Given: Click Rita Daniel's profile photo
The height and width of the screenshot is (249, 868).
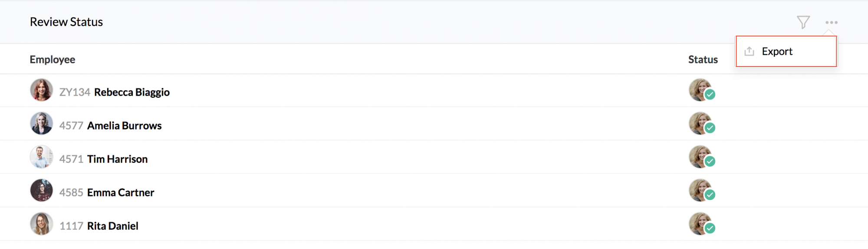Looking at the screenshot, I should click(x=41, y=224).
